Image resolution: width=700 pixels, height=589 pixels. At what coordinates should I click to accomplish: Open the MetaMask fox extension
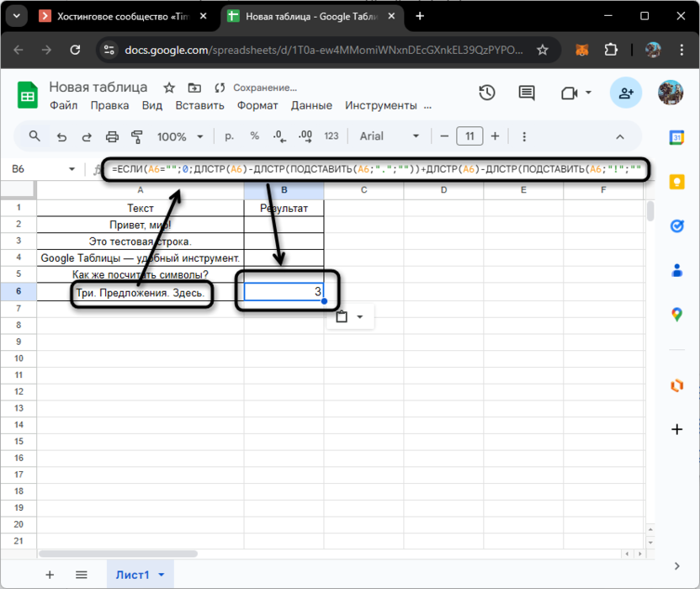(x=581, y=50)
